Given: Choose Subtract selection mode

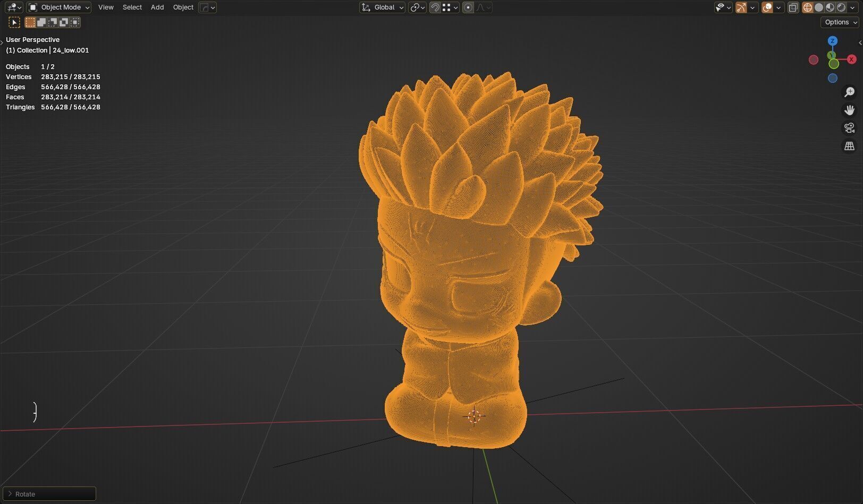Looking at the screenshot, I should [x=53, y=22].
